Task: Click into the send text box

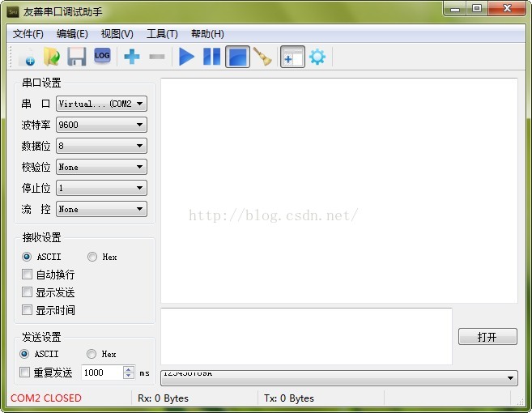Action: pyautogui.click(x=306, y=336)
